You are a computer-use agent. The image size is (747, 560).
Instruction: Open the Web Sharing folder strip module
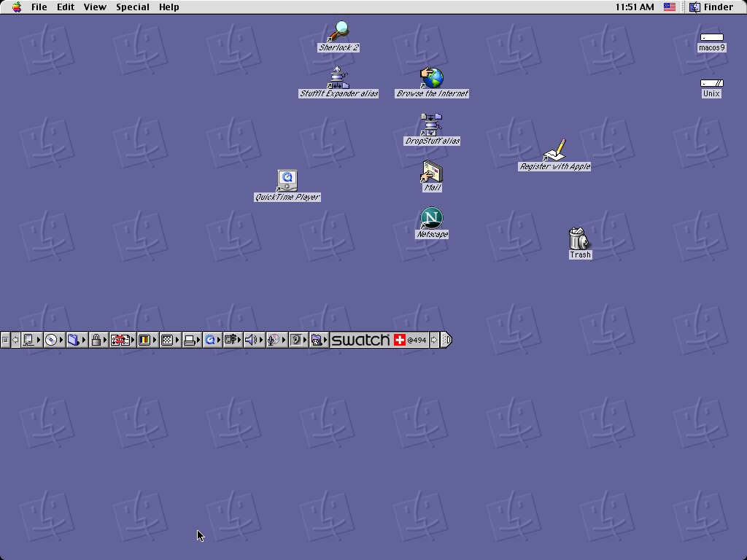(320, 340)
